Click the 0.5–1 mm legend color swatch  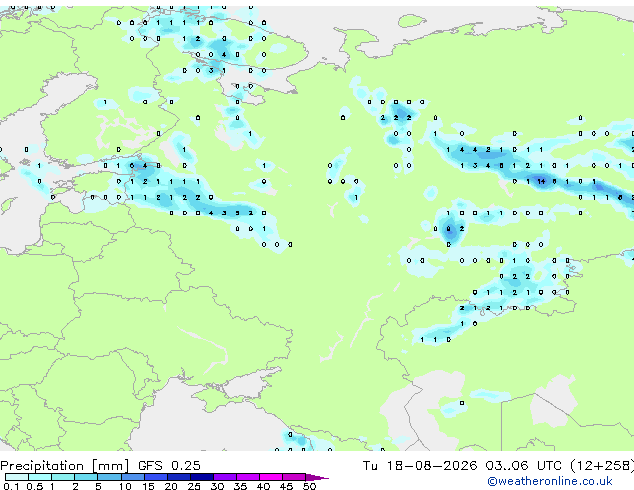point(40,477)
